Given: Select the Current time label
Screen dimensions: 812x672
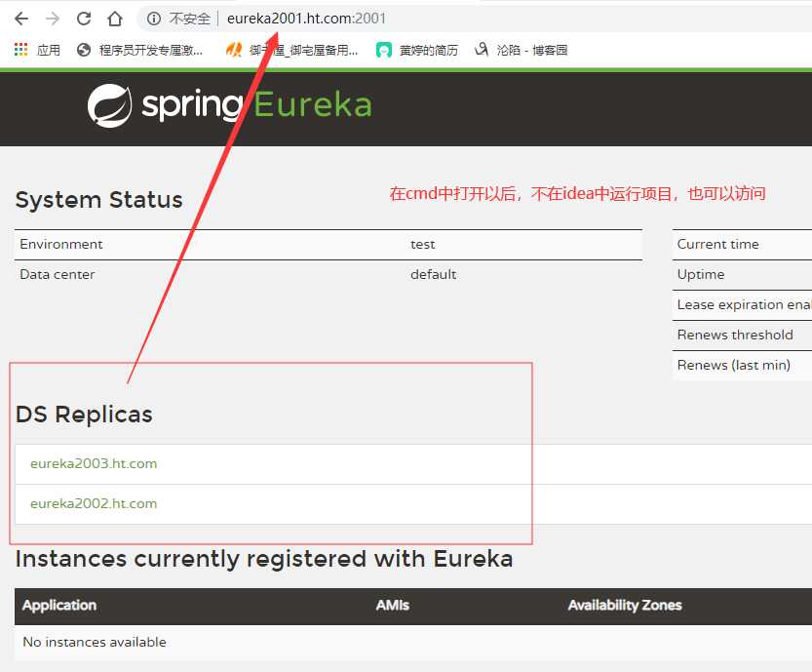Looking at the screenshot, I should coord(717,244).
